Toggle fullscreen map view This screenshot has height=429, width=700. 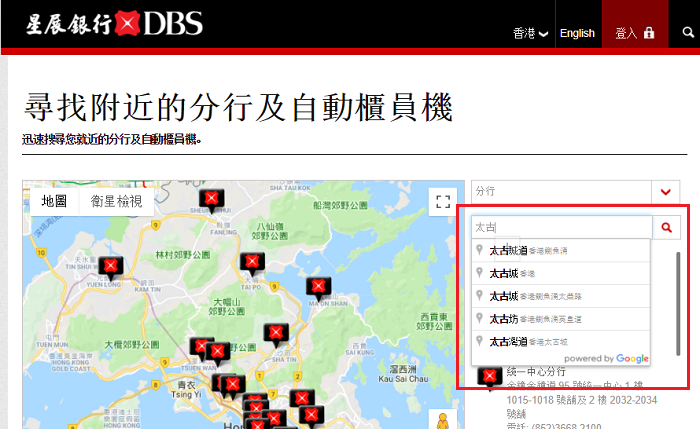[443, 201]
